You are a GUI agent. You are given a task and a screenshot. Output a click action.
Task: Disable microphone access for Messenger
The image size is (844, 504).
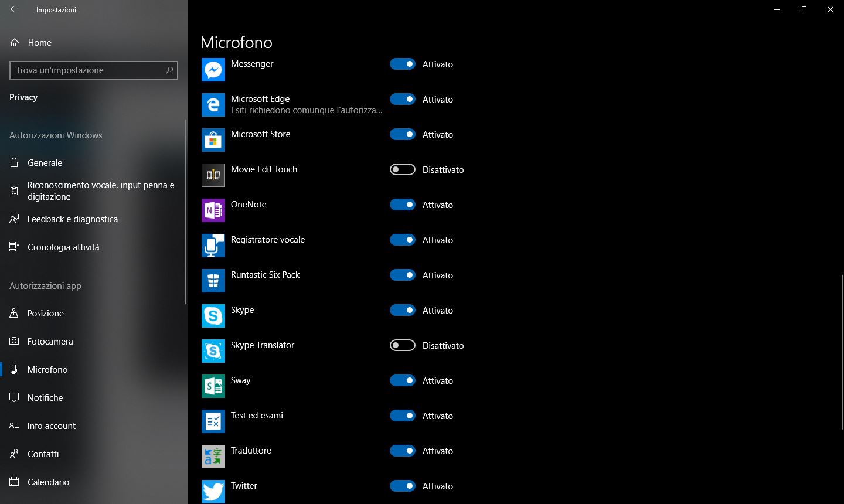click(403, 64)
